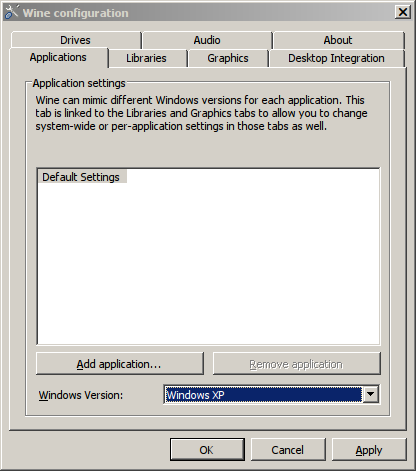Go to the About tab
This screenshot has width=416, height=471.
pos(338,40)
